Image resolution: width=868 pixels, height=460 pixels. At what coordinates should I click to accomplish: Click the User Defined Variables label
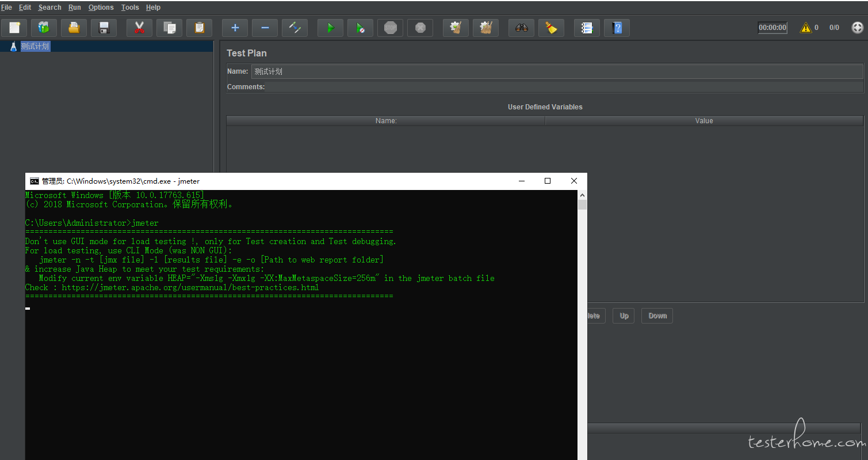pyautogui.click(x=545, y=107)
